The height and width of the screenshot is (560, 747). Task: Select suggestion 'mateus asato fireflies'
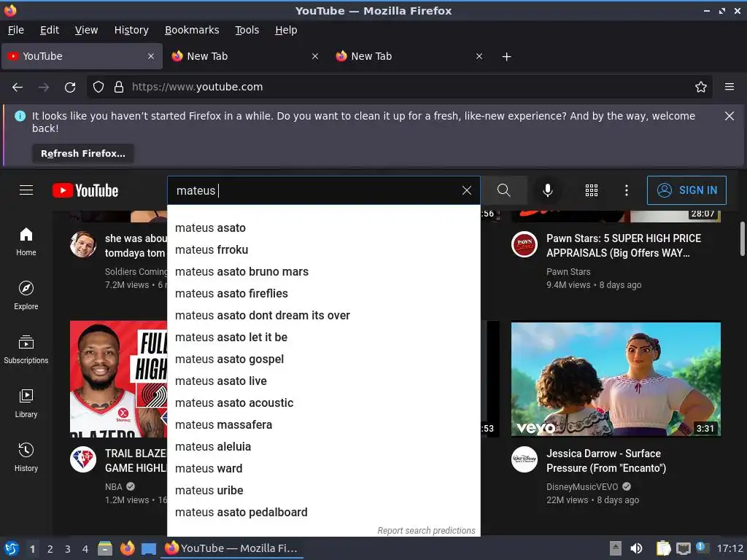[x=323, y=294]
